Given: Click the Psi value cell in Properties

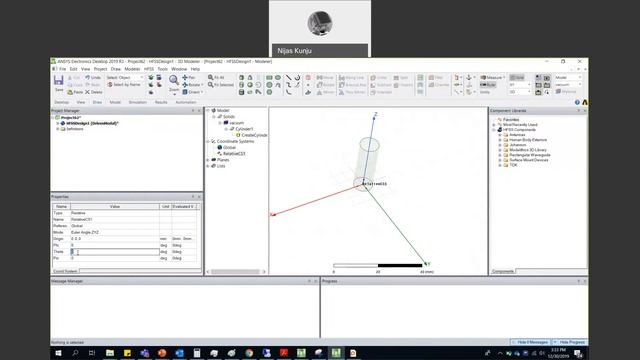Looking at the screenshot, I should click(x=115, y=258).
